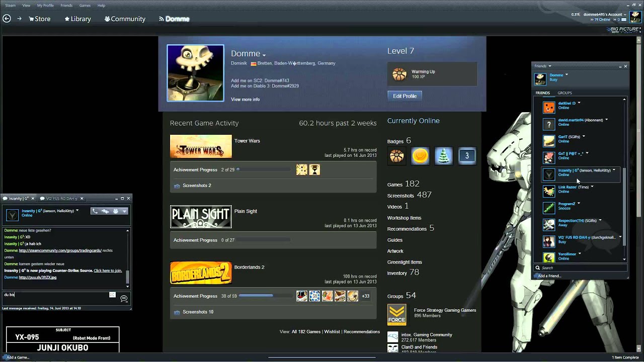Open Tower Wars trophy achievement icon
Image resolution: width=644 pixels, height=362 pixels.
314,170
